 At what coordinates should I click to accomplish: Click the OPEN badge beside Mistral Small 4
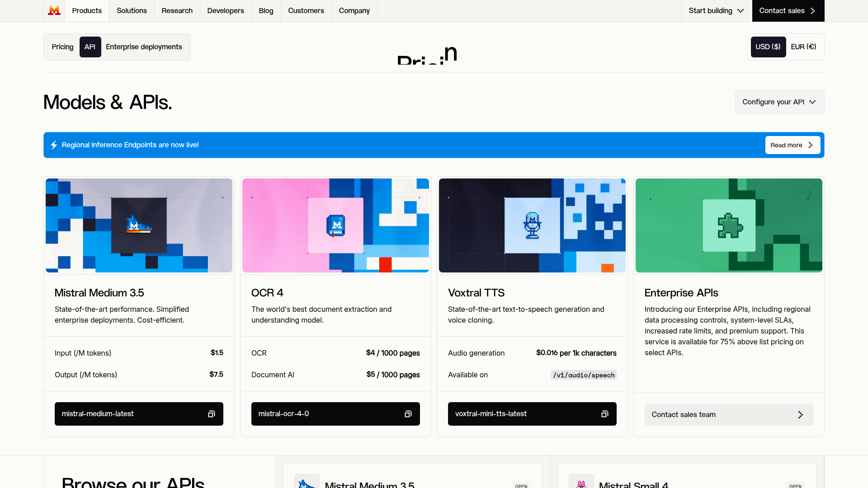click(x=795, y=486)
